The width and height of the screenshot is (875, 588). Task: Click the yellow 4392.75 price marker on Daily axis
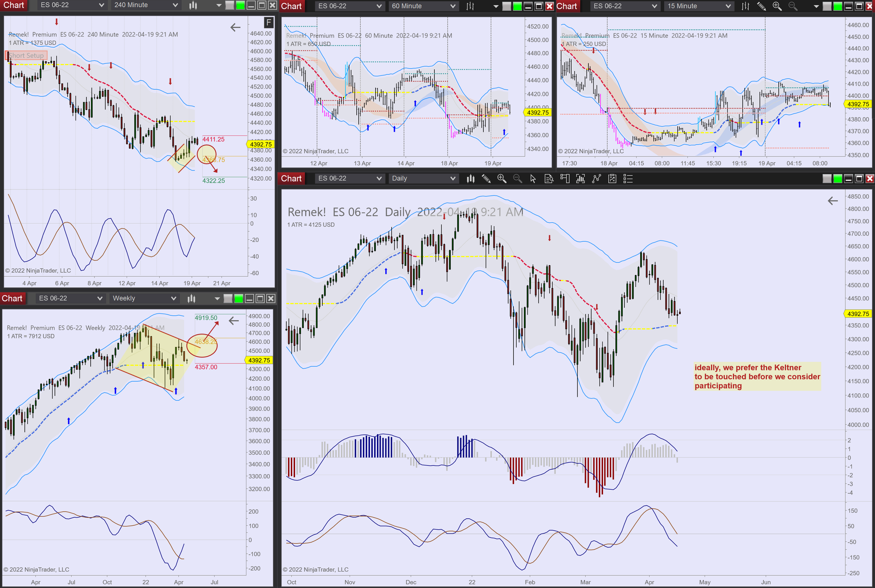(858, 314)
